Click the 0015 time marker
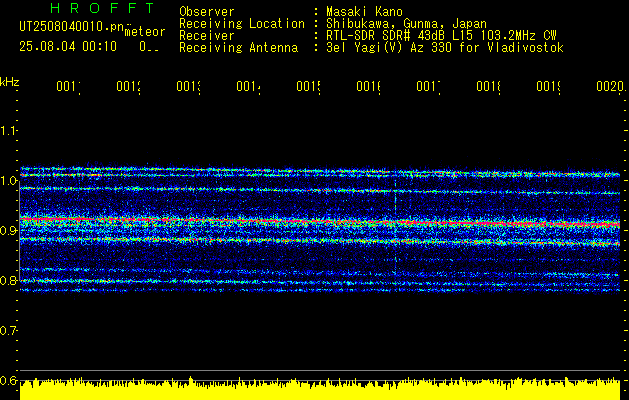The width and height of the screenshot is (629, 400). (x=308, y=86)
